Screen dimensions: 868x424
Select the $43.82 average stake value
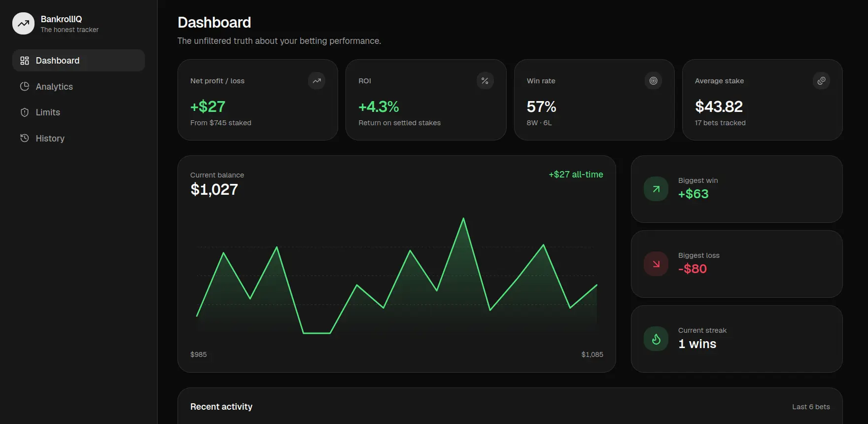click(719, 106)
